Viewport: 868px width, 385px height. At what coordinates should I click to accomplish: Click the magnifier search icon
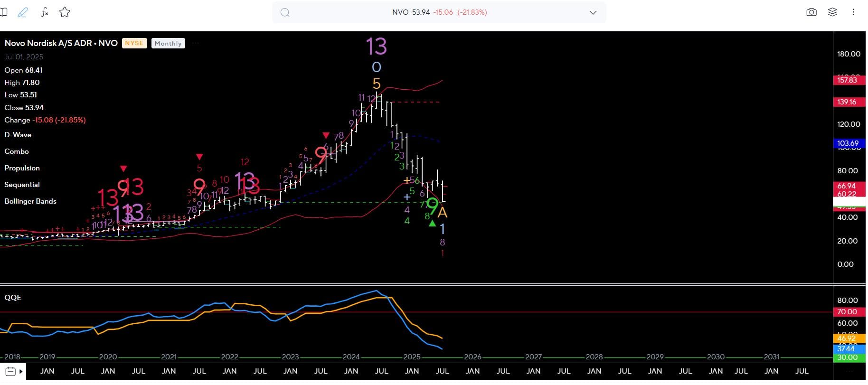click(x=285, y=13)
